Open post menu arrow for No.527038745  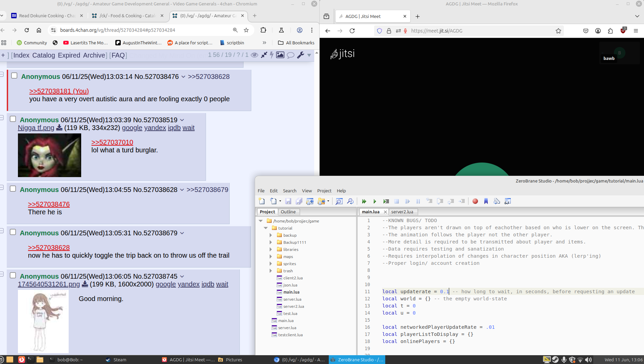click(182, 277)
